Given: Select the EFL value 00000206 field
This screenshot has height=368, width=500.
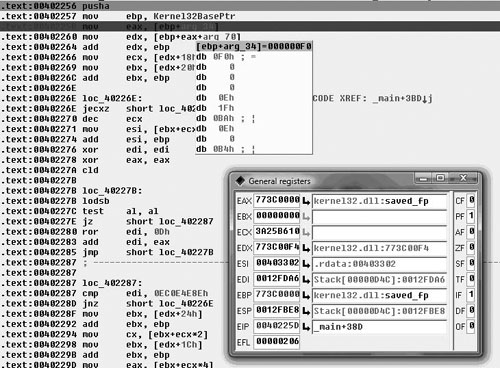Looking at the screenshot, I should click(x=277, y=342).
